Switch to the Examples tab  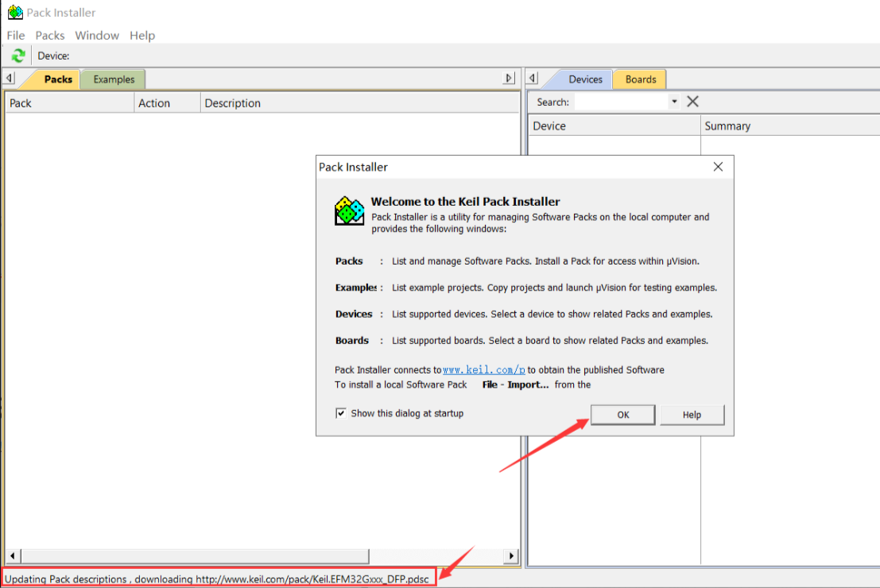(x=114, y=79)
